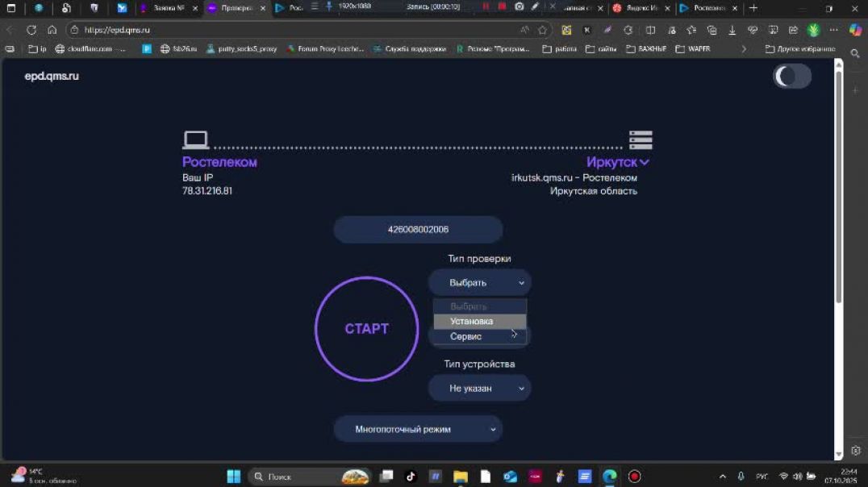Open the Многопоточный режим dropdown
Viewport: 868px width, 487px height.
418,430
